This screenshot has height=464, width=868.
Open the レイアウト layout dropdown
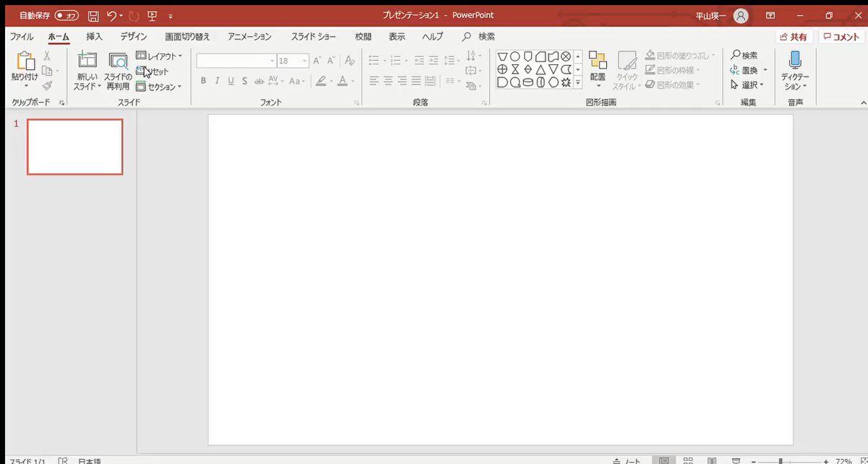(x=159, y=56)
